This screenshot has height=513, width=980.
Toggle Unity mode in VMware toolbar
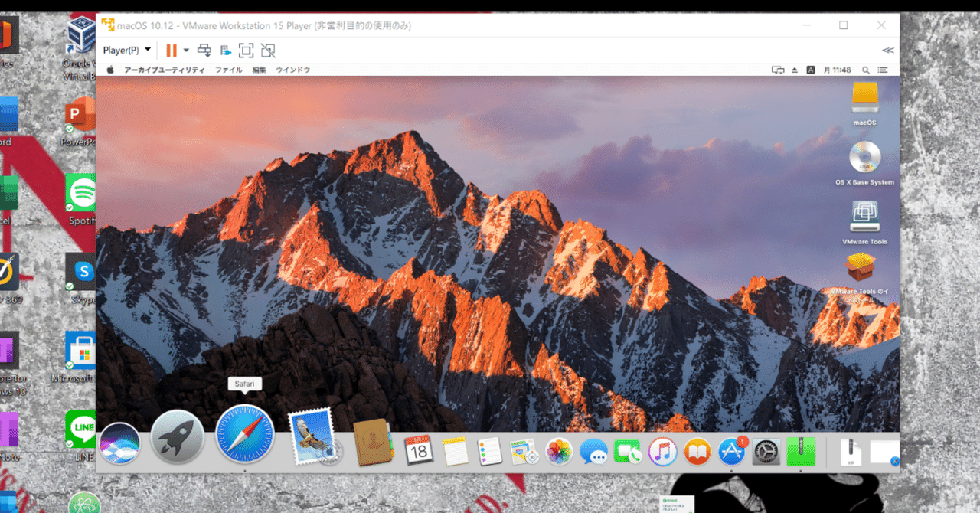pos(267,51)
